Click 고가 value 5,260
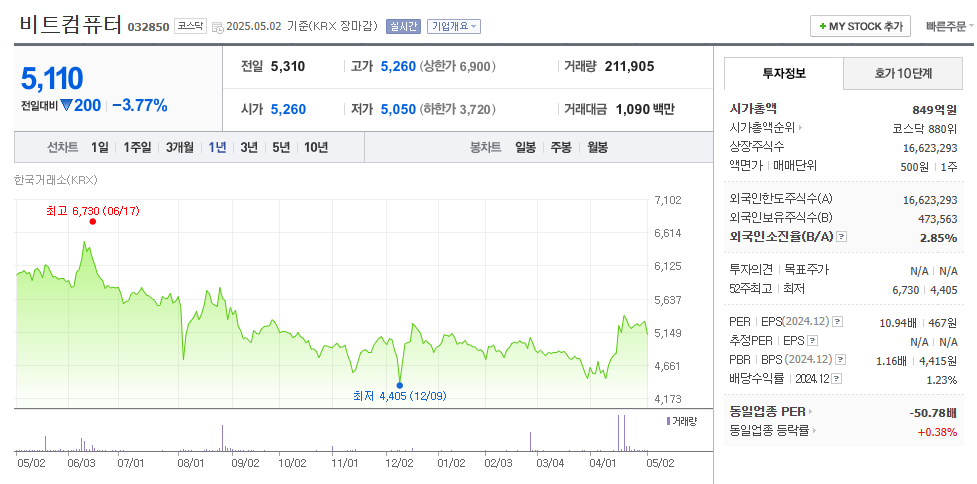The width and height of the screenshot is (977, 484). 398,66
